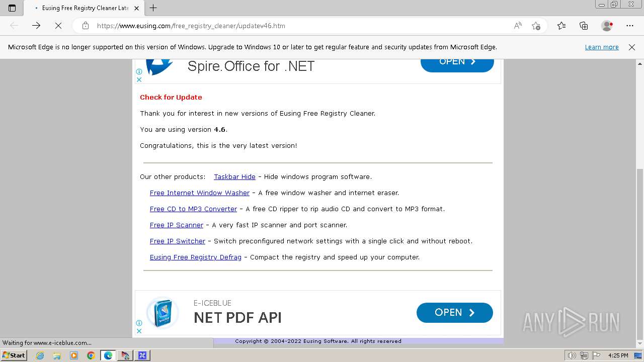Close the Spire.Office ad

139,79
